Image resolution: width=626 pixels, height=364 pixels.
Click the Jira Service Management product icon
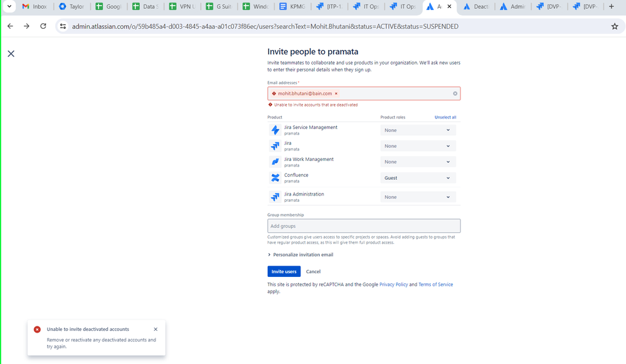coord(275,130)
